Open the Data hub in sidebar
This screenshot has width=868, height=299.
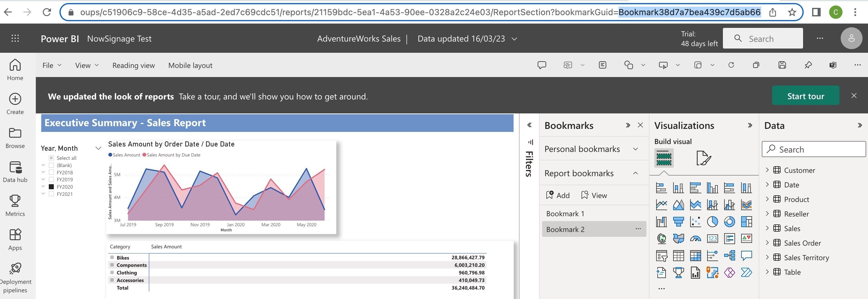tap(15, 171)
